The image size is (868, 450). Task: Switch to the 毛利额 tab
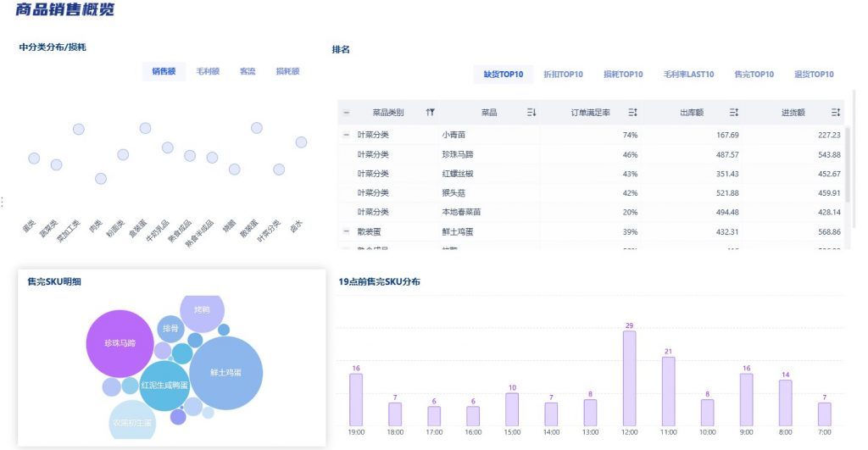click(208, 72)
